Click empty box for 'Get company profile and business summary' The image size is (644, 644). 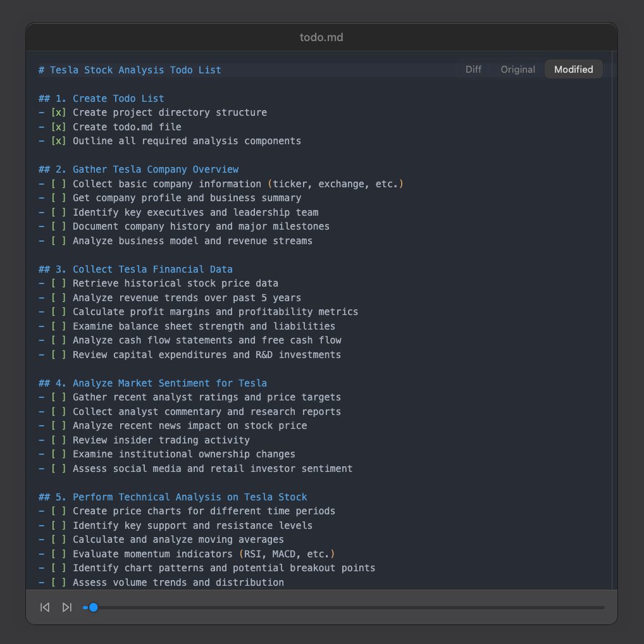(58, 198)
